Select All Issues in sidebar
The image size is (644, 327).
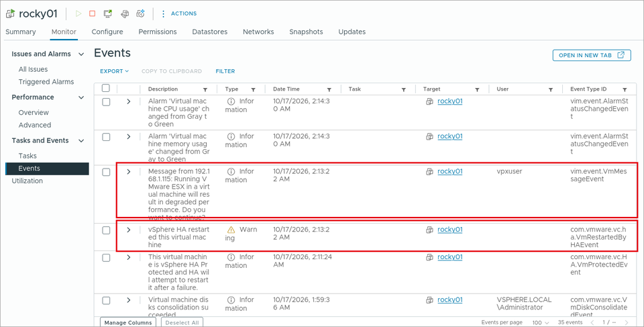coord(34,70)
